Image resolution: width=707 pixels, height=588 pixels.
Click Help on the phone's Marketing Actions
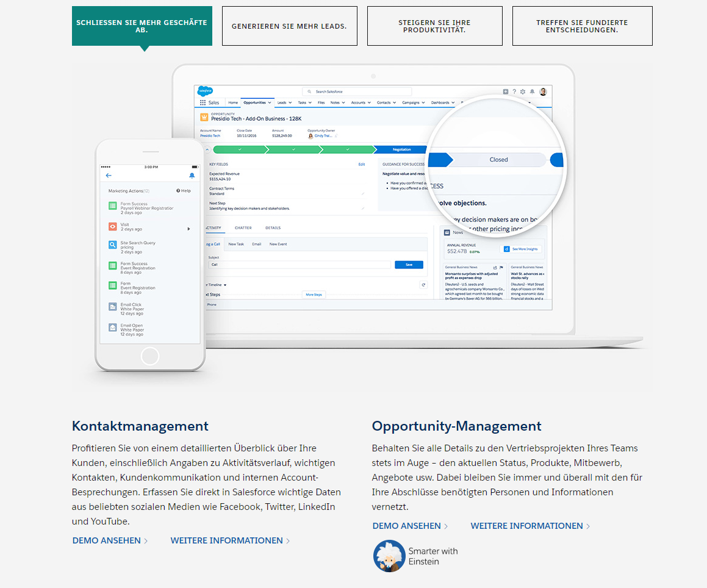pos(184,191)
